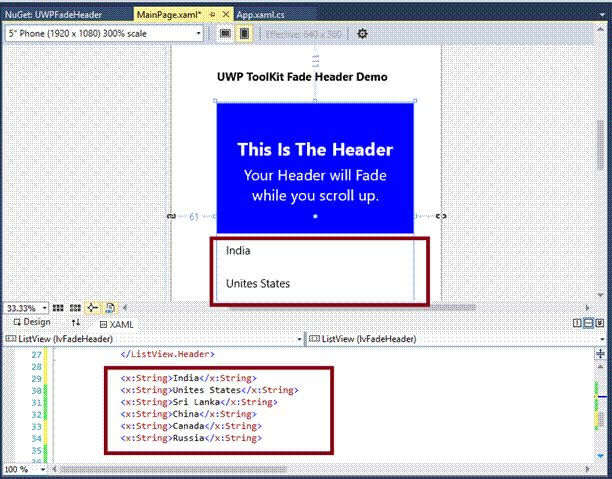
Task: Switch designer to landscape orientation
Action: pos(225,34)
